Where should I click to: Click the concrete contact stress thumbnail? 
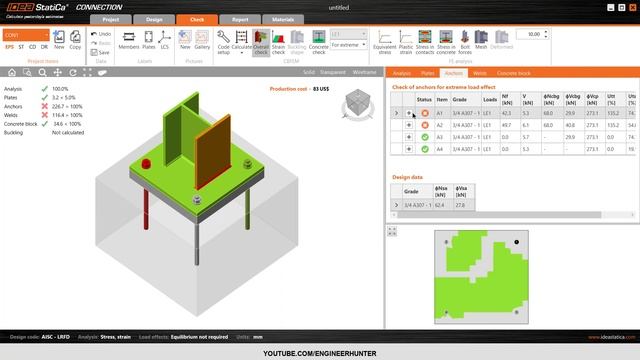(481, 277)
